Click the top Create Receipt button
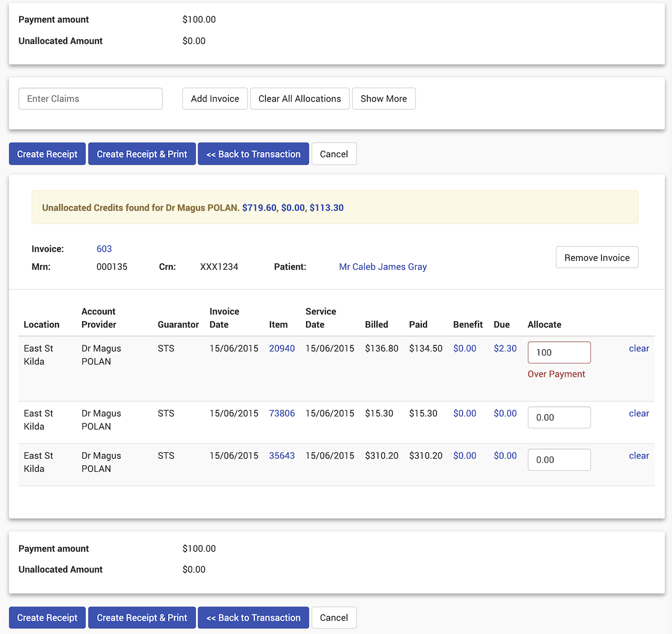This screenshot has height=634, width=672. pyautogui.click(x=47, y=154)
